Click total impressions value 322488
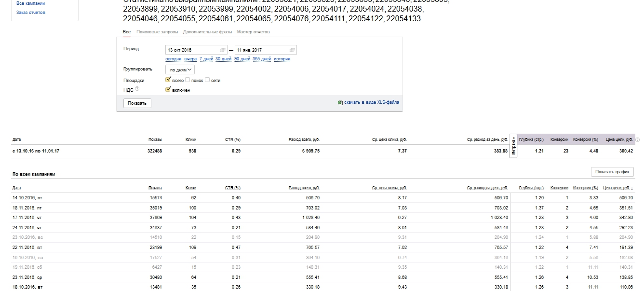 pyautogui.click(x=155, y=151)
